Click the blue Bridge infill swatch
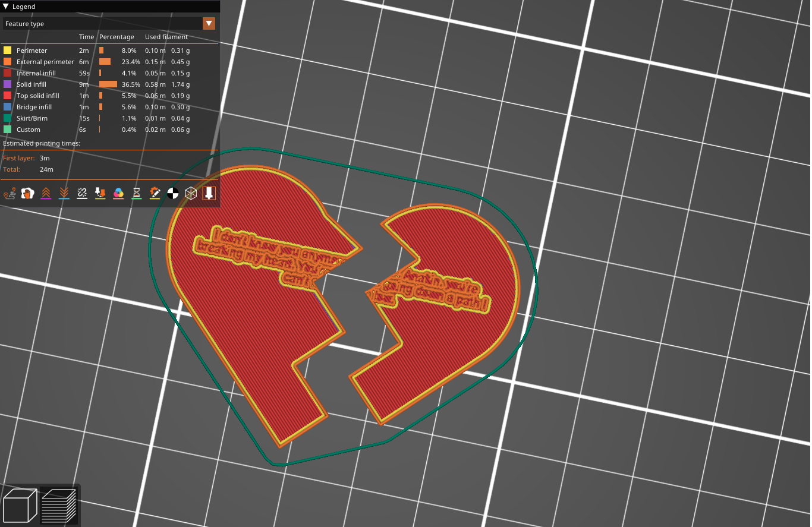This screenshot has height=527, width=812. (x=7, y=107)
